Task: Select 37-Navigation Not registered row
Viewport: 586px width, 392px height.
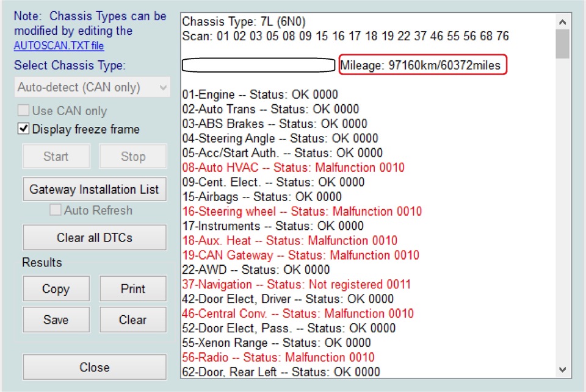Action: [297, 284]
